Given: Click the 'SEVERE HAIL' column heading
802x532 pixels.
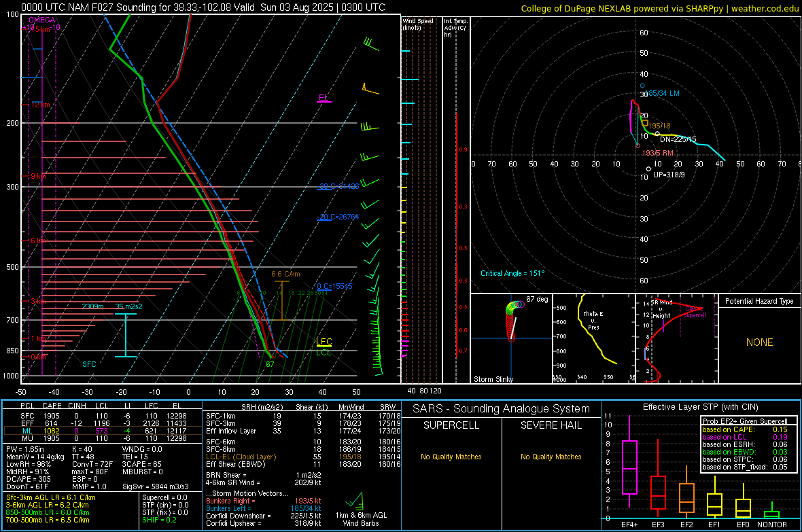Looking at the screenshot, I should pyautogui.click(x=551, y=425).
